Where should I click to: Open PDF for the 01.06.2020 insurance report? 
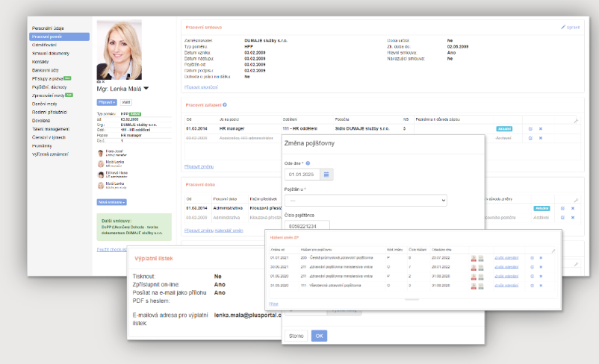click(474, 276)
